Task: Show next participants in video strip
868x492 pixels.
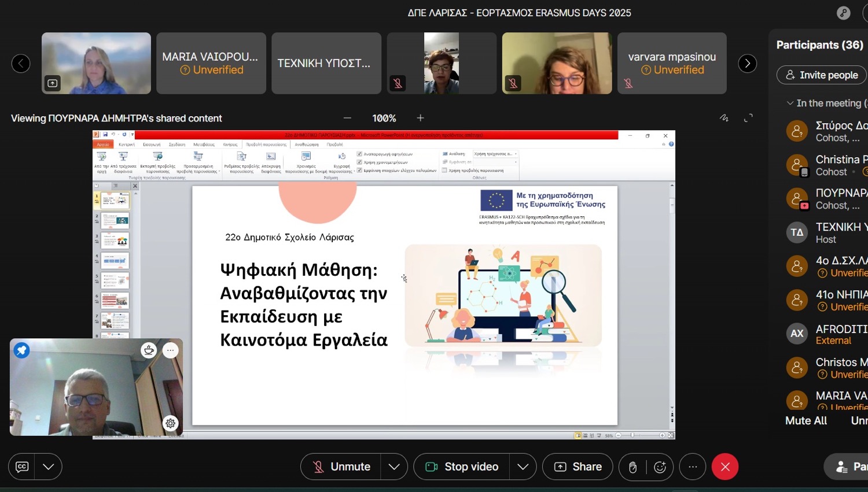Action: tap(747, 64)
